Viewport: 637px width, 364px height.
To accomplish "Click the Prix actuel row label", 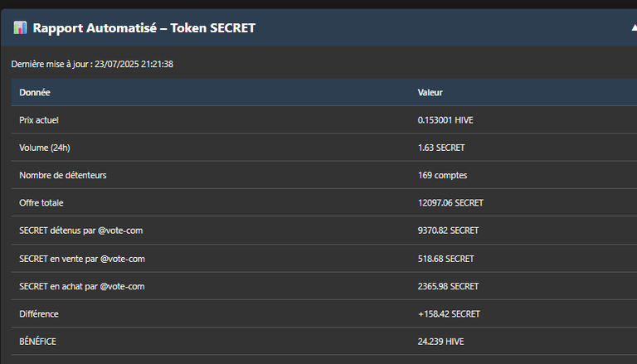I will pos(39,120).
